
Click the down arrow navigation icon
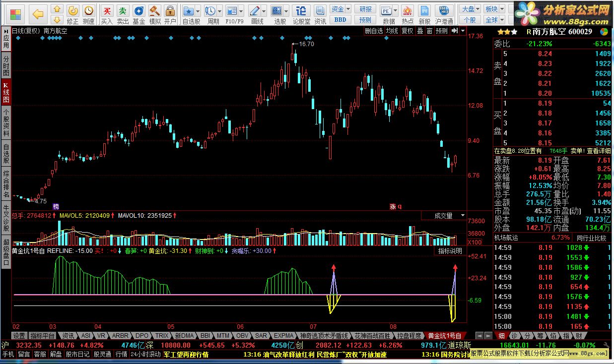[x=57, y=19]
